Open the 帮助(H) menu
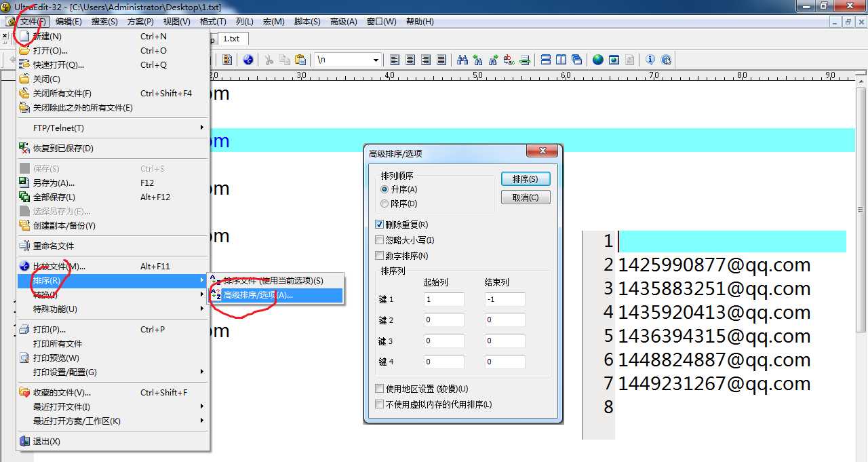 [x=420, y=22]
